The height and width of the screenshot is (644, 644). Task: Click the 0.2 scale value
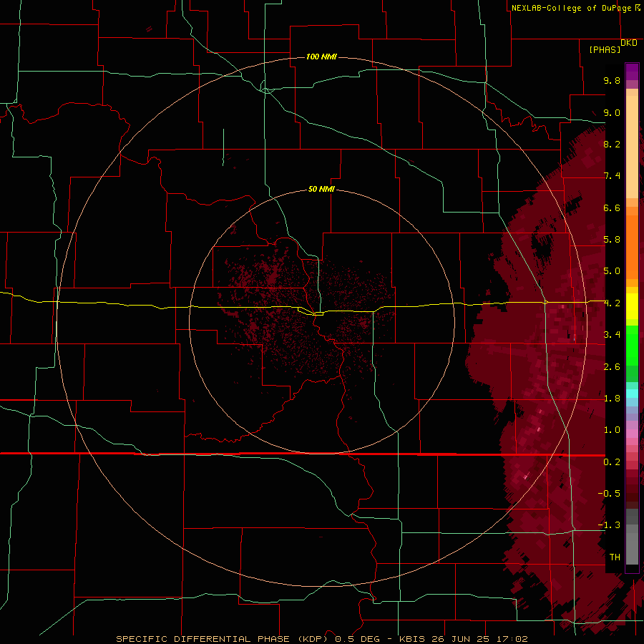tap(612, 462)
